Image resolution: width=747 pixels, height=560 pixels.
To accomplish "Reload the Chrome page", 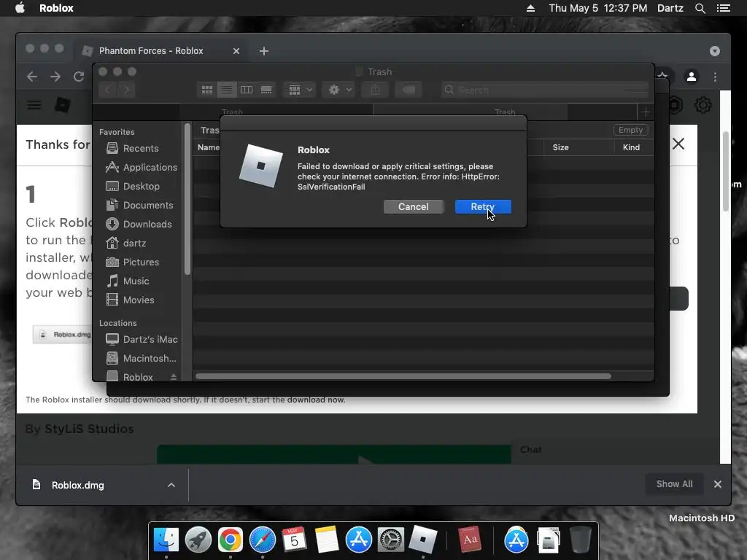I will pos(79,77).
